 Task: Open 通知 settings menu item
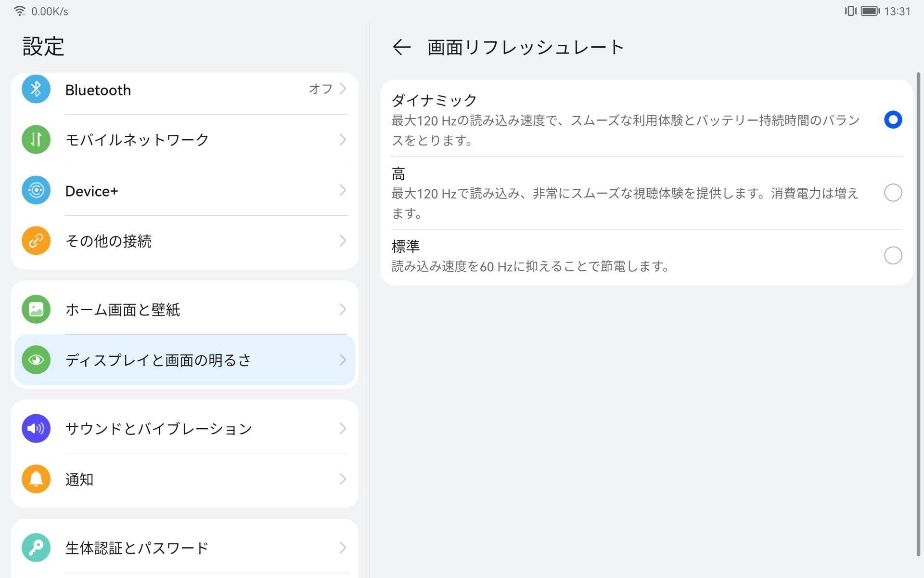(79, 479)
